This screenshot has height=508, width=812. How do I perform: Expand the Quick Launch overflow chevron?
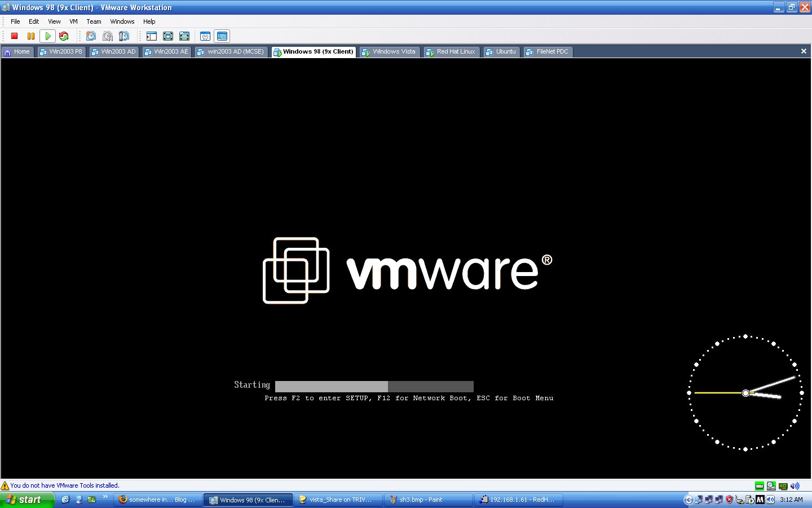[x=105, y=497]
